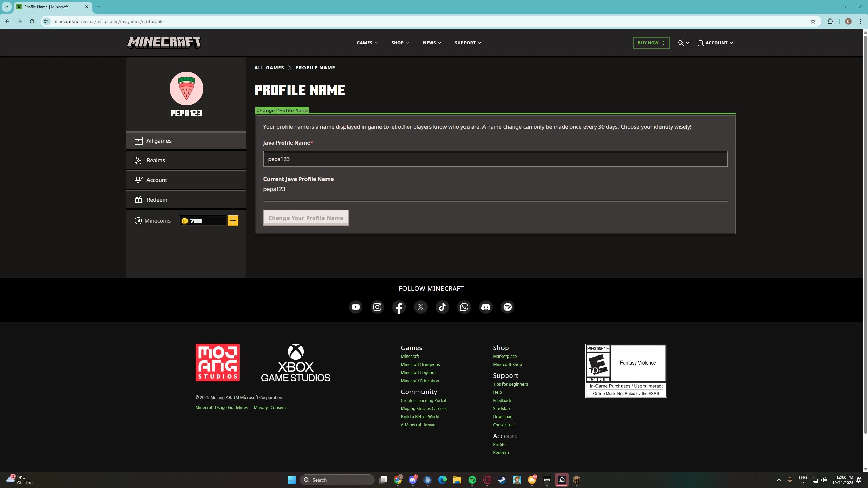This screenshot has width=868, height=488.
Task: Expand the search dropdown in header
Action: point(683,43)
